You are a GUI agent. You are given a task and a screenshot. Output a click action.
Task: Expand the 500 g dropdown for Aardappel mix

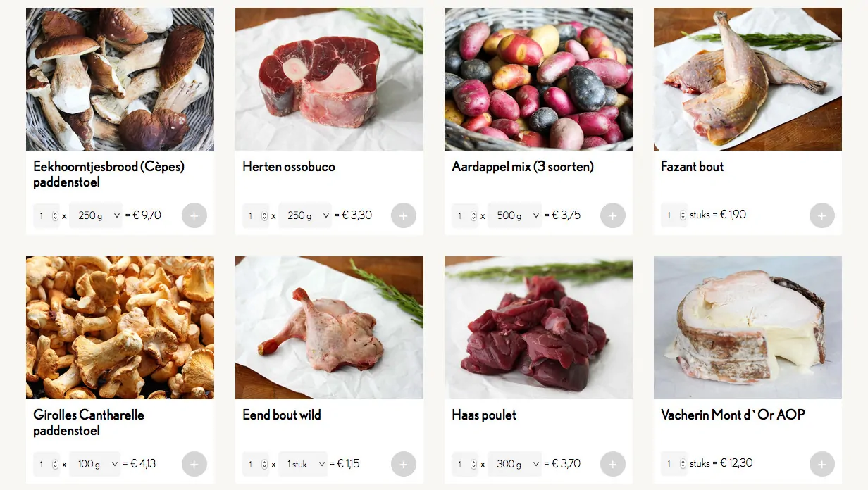[x=514, y=215]
